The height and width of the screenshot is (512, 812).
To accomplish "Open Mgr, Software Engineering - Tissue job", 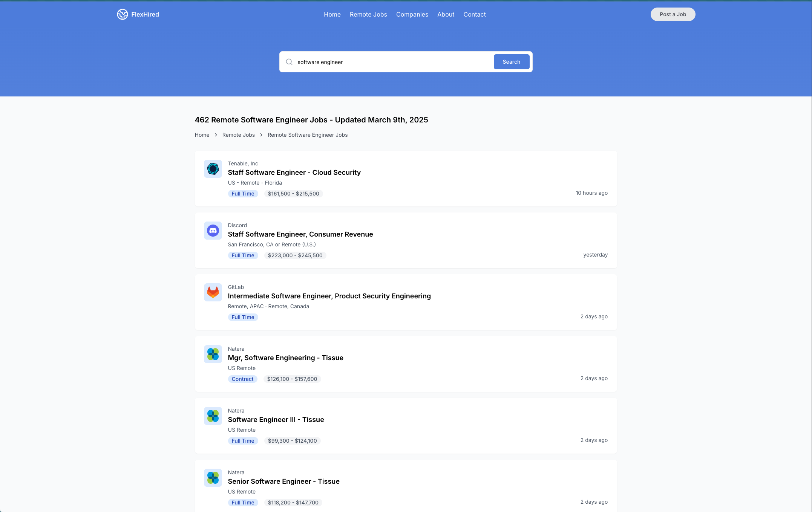I will click(286, 358).
